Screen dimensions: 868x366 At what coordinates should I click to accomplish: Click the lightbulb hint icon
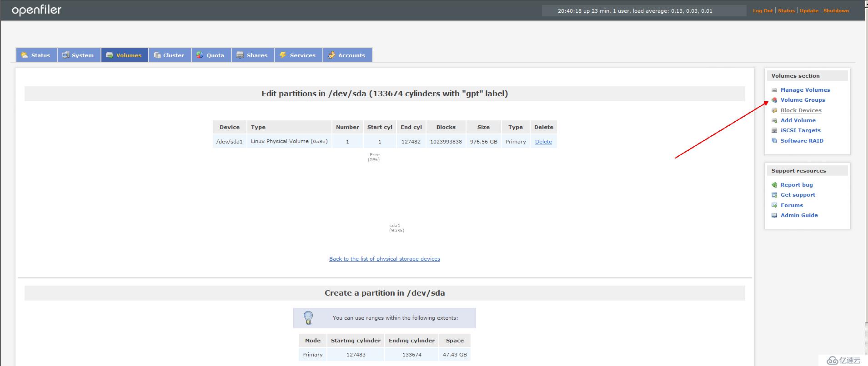tap(308, 317)
